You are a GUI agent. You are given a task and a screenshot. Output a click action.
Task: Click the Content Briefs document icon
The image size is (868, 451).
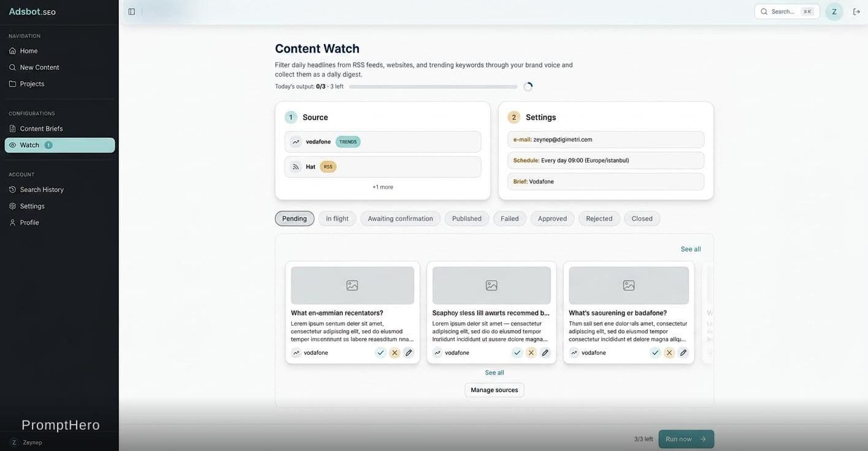tap(12, 129)
